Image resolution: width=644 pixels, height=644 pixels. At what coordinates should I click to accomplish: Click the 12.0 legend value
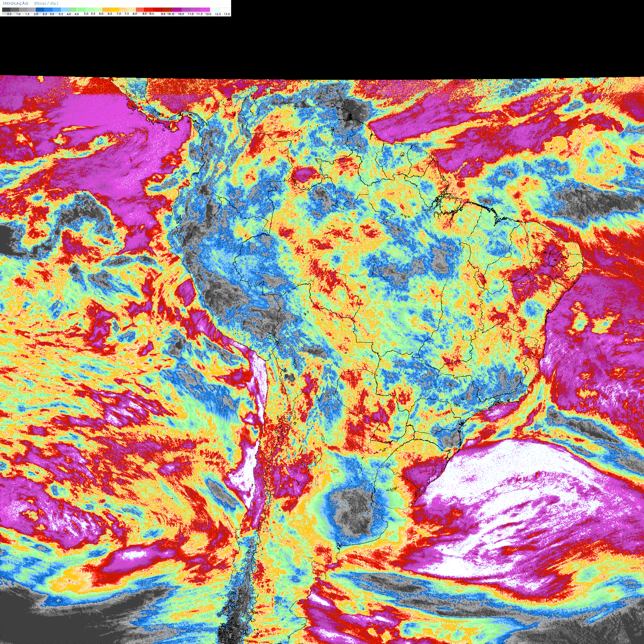pos(208,14)
